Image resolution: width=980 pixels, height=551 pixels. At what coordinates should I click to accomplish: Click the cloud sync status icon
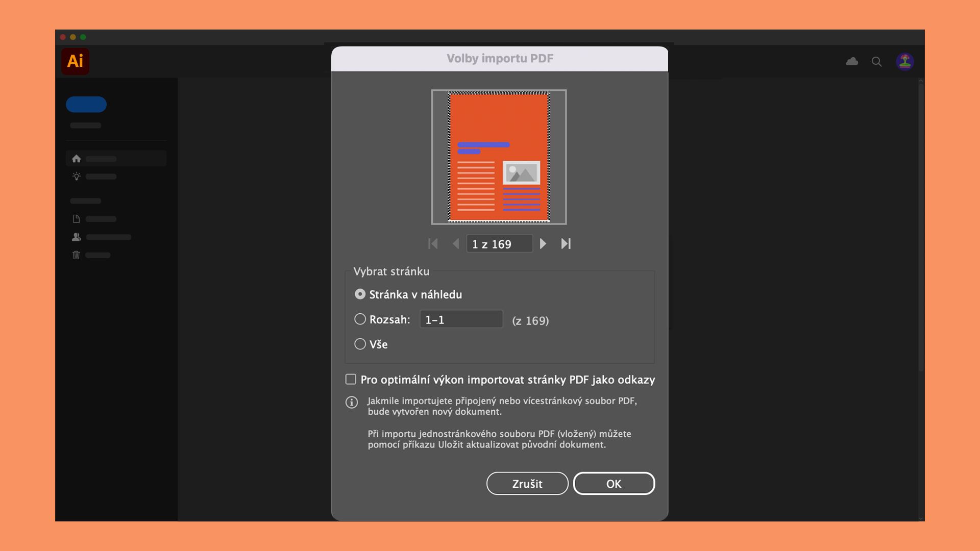[851, 61]
